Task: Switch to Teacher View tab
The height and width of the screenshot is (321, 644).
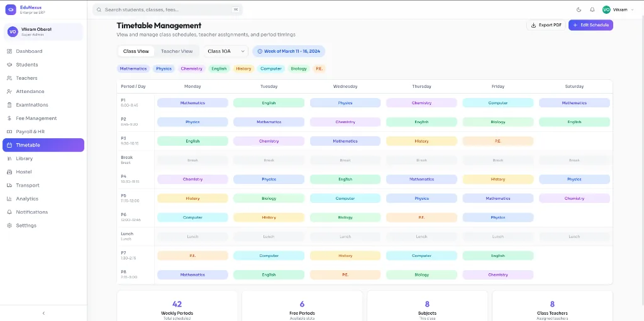Action: [x=177, y=52]
